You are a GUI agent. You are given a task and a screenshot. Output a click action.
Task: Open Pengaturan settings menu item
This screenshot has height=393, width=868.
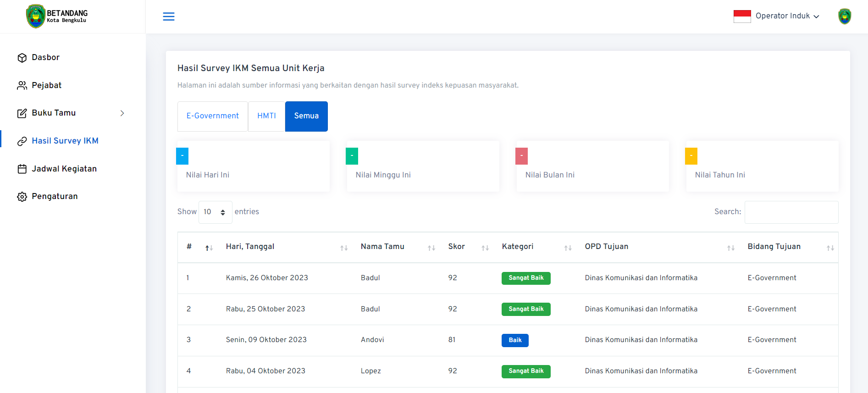(55, 197)
